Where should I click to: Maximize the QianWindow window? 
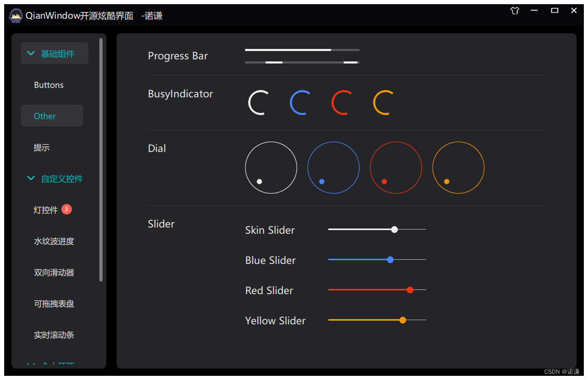click(554, 10)
